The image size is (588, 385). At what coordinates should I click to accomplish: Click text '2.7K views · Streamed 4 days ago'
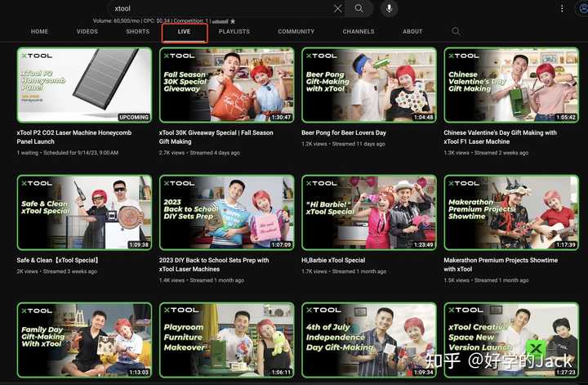click(199, 153)
